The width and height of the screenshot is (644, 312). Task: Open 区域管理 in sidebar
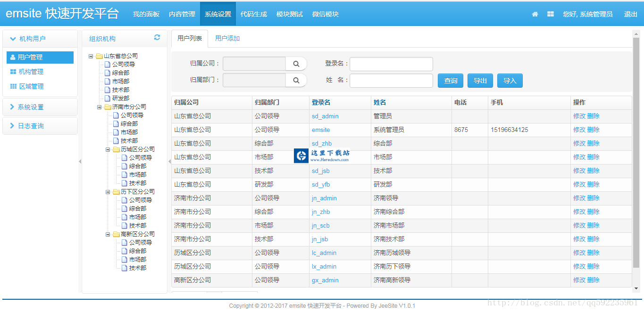click(31, 86)
